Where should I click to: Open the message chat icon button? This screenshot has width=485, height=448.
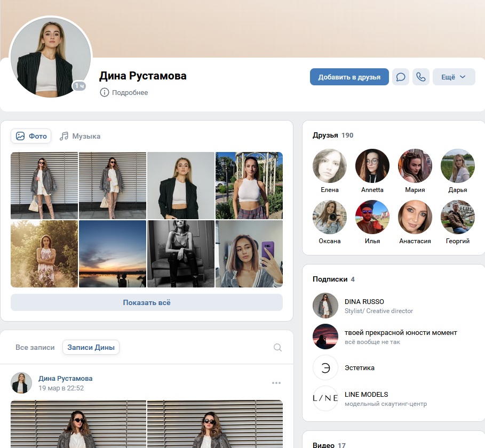[401, 77]
